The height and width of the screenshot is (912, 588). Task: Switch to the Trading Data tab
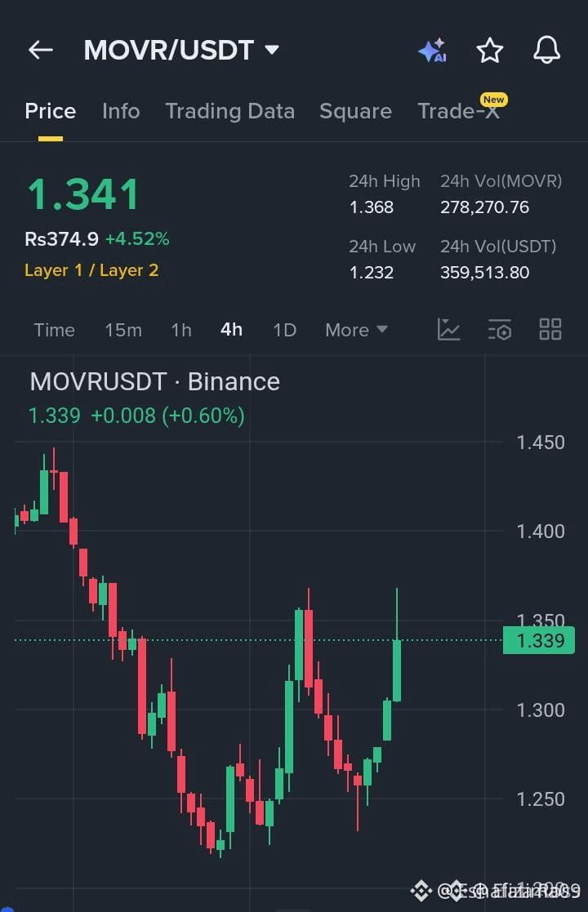click(x=229, y=111)
